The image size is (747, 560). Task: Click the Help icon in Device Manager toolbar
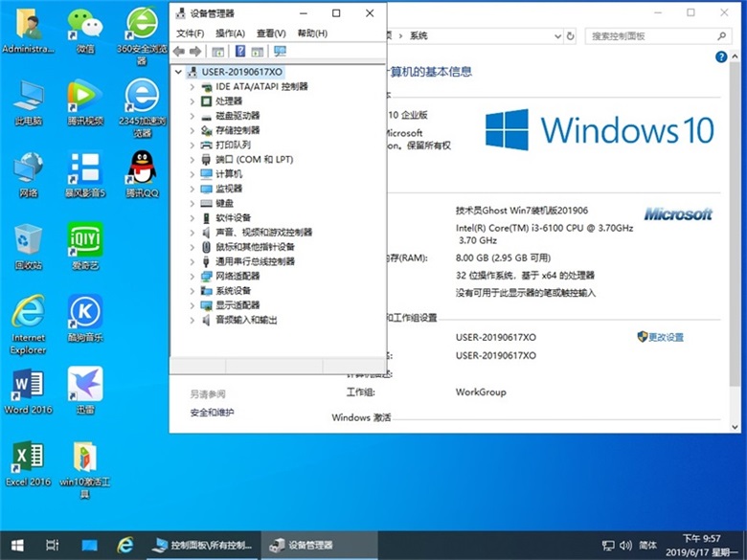click(239, 52)
